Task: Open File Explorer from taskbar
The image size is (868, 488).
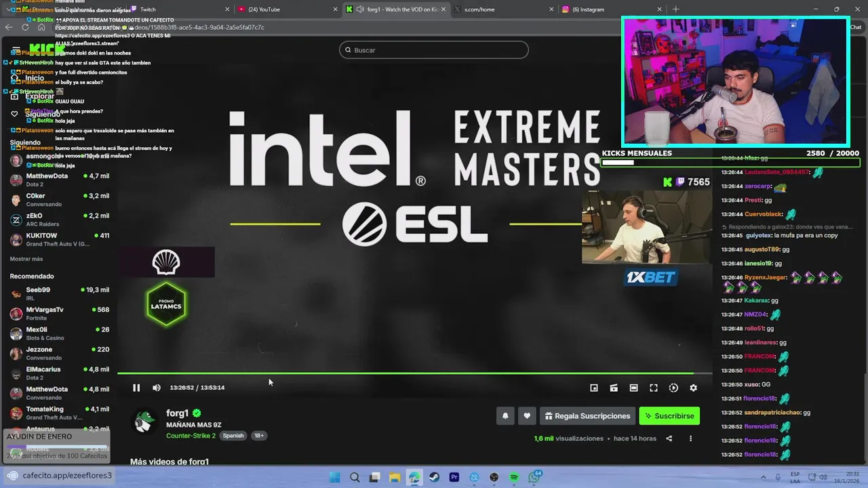Action: 395,478
